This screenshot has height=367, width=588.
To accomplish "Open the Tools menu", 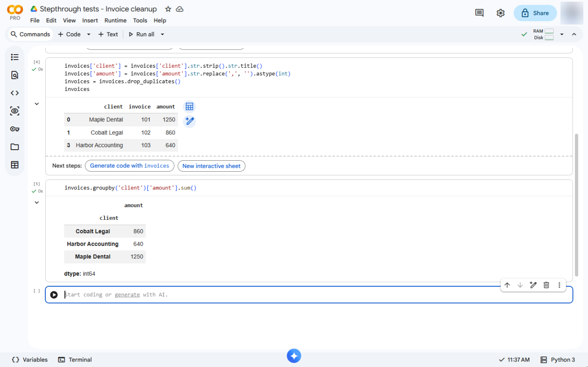I will (x=140, y=20).
